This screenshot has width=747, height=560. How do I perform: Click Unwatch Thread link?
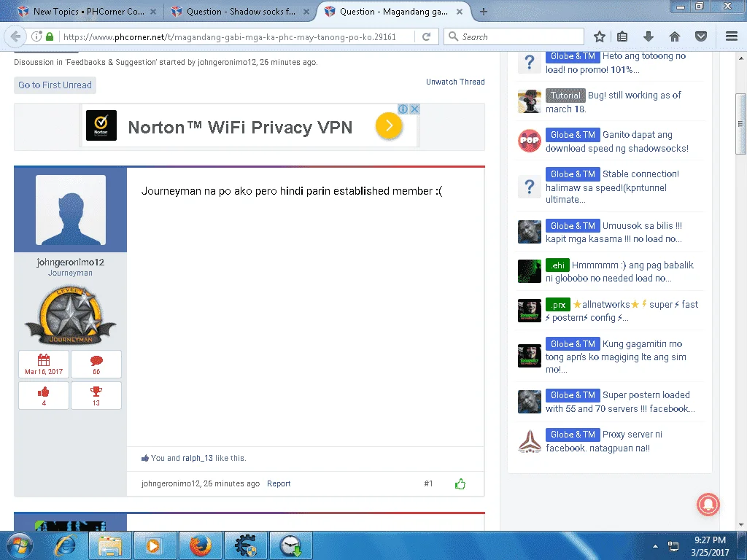click(455, 82)
